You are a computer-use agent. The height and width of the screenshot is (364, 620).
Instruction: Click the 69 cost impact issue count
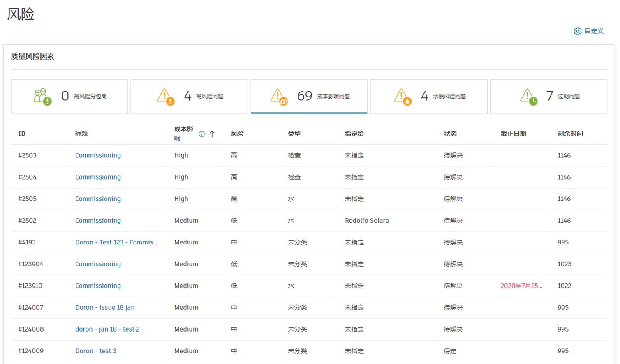click(x=305, y=96)
